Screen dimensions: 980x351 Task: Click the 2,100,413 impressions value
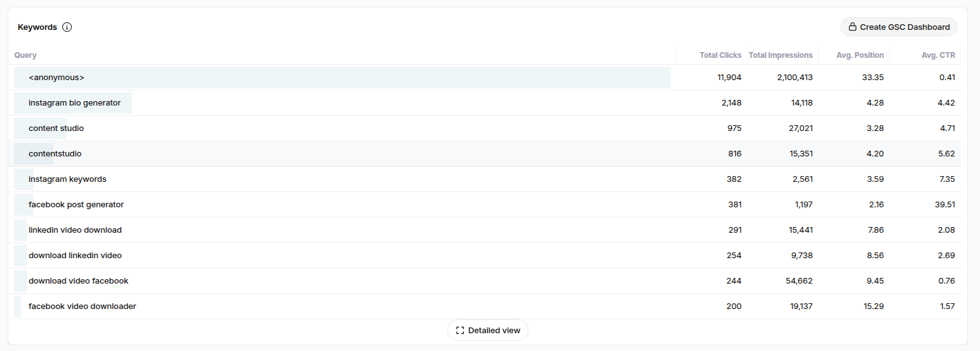tap(795, 78)
